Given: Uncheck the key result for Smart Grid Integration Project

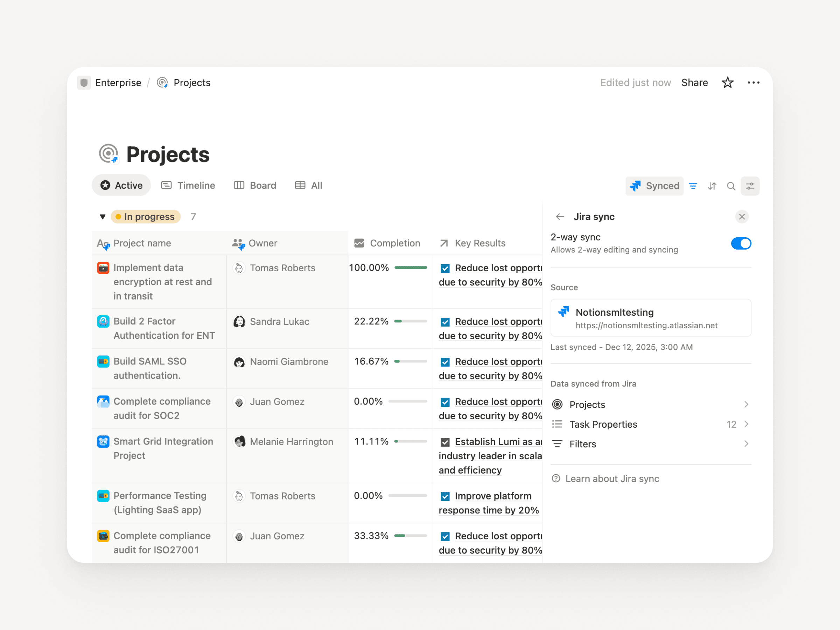Looking at the screenshot, I should coord(445,442).
